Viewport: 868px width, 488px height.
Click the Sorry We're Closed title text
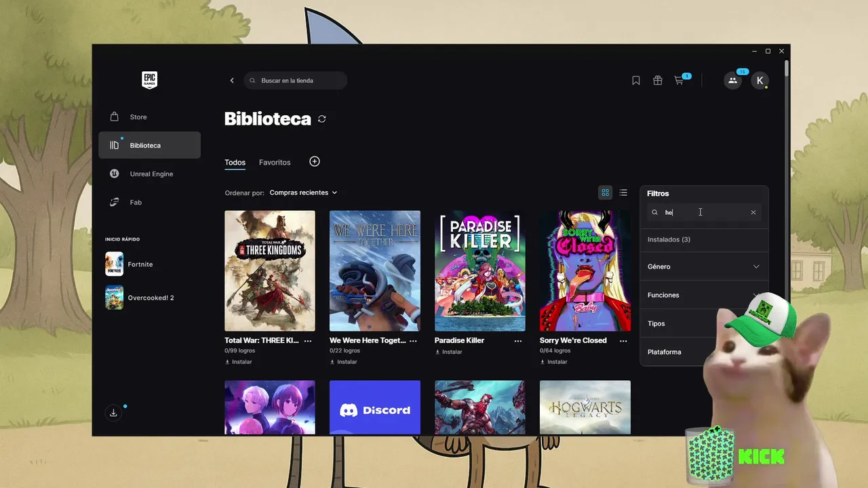[x=573, y=340]
